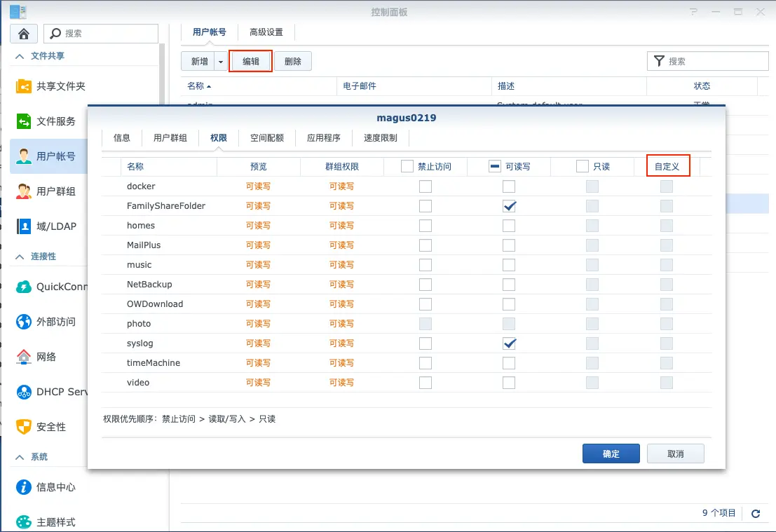Open External Access (外部访问) icon
Screen dimensions: 776x532
24,322
